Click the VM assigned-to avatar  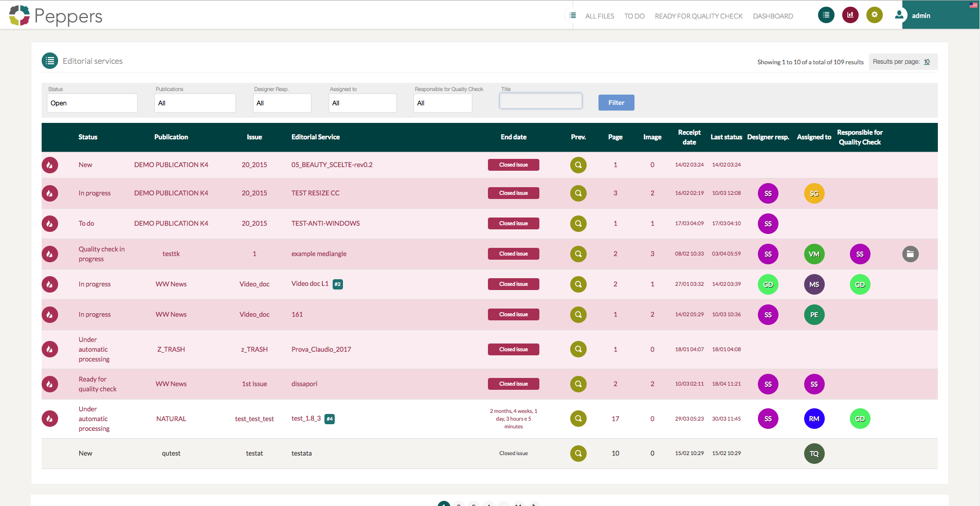tap(814, 254)
